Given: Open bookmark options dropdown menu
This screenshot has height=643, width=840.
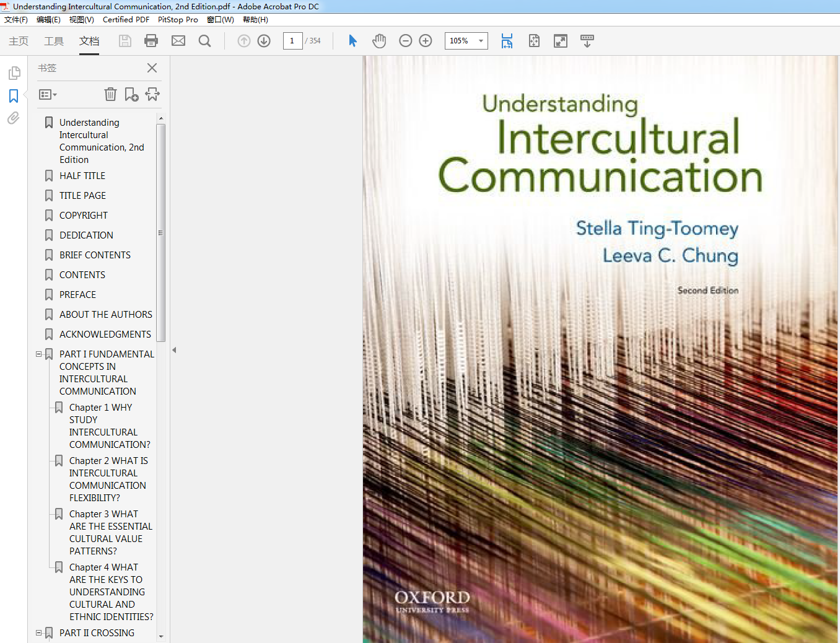Looking at the screenshot, I should coord(48,95).
